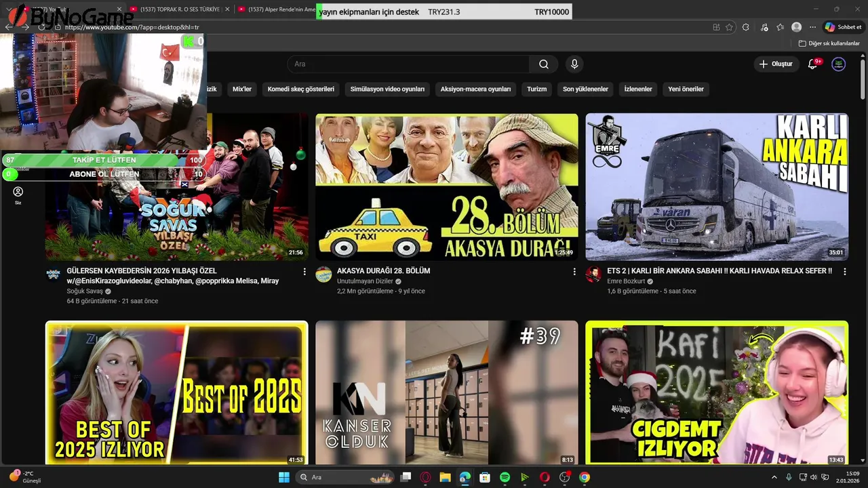Viewport: 868px width, 488px height.
Task: Open more options for ETS 2 video
Action: (x=845, y=271)
